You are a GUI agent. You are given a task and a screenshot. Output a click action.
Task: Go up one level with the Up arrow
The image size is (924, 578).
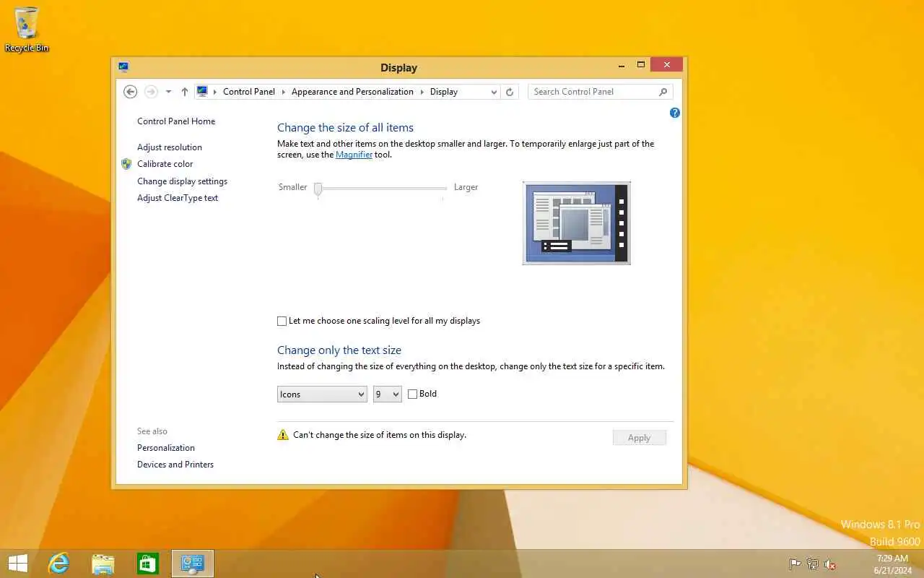[x=185, y=92]
